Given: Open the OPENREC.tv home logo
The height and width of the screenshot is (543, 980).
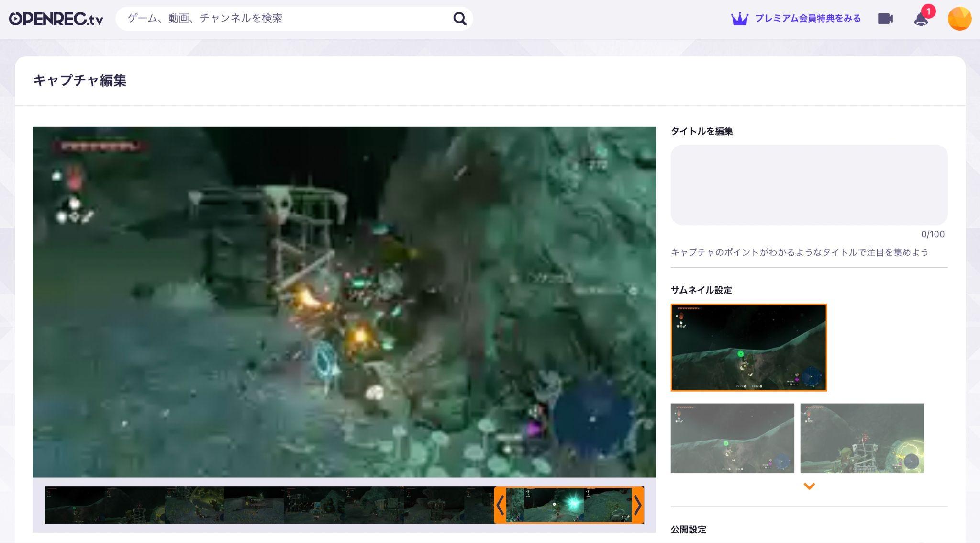Looking at the screenshot, I should [56, 19].
